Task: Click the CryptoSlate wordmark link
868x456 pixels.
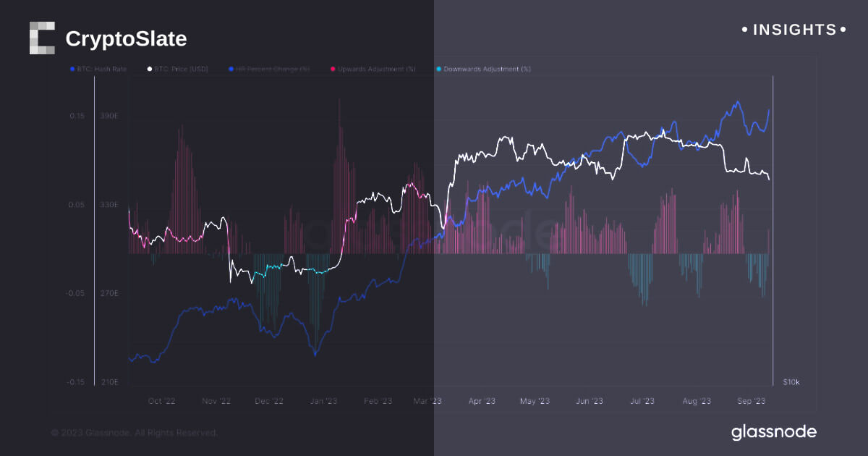Action: 125,38
